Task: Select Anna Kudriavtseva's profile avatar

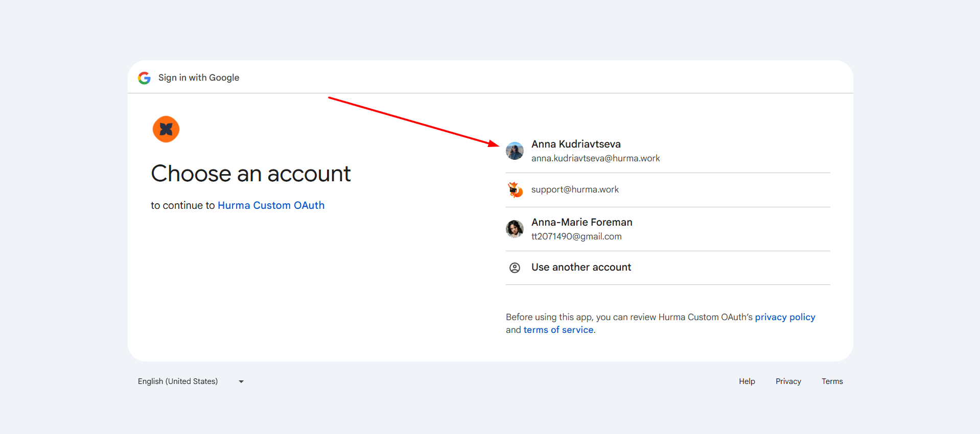Action: pyautogui.click(x=515, y=151)
